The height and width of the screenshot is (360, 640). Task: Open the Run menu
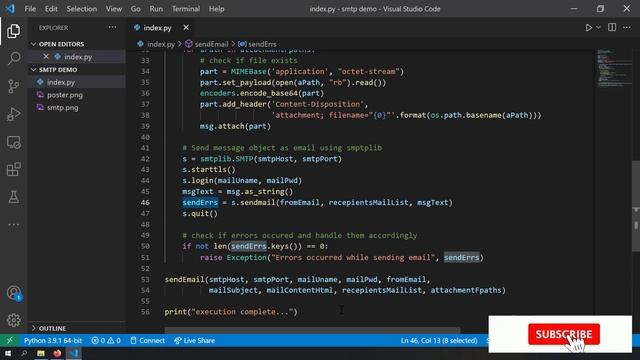pos(156,9)
